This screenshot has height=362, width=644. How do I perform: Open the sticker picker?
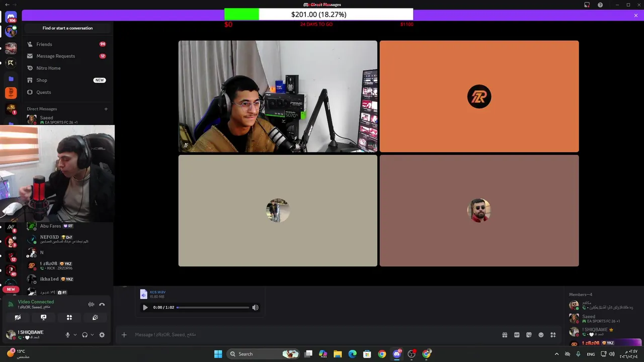[x=529, y=335]
